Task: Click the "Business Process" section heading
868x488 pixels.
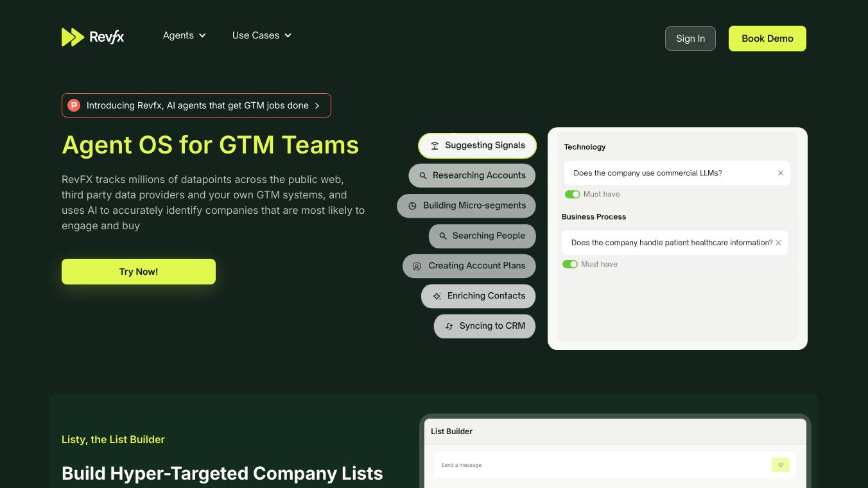Action: (594, 217)
